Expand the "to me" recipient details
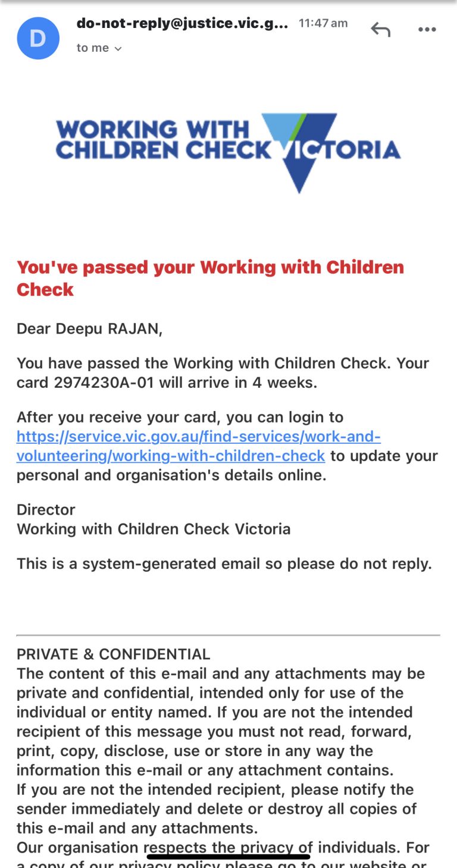The width and height of the screenshot is (457, 868). 99,48
